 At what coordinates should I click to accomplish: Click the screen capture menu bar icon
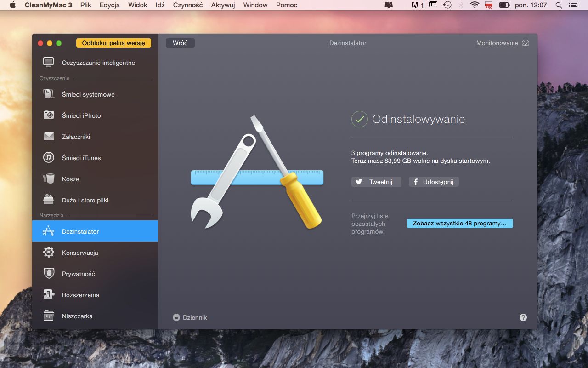point(433,5)
